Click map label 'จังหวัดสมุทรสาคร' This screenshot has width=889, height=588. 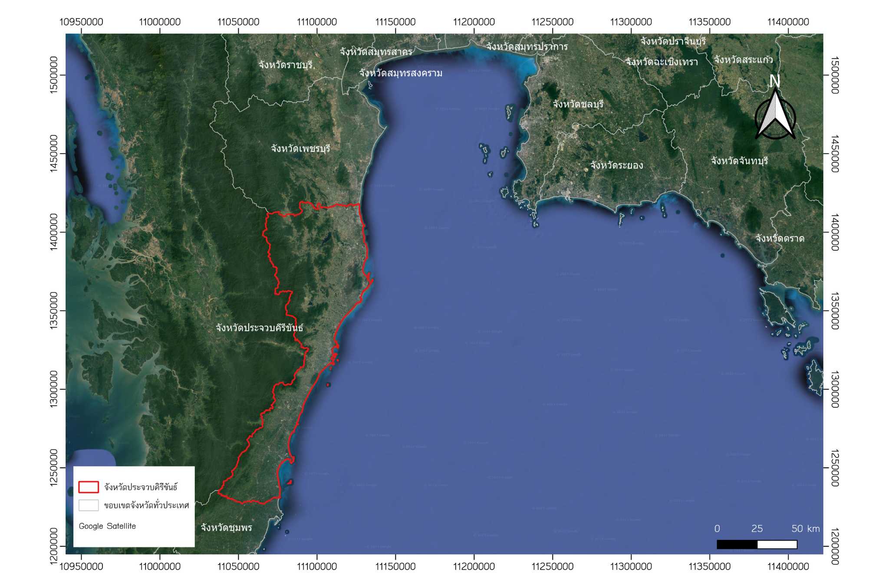click(376, 52)
